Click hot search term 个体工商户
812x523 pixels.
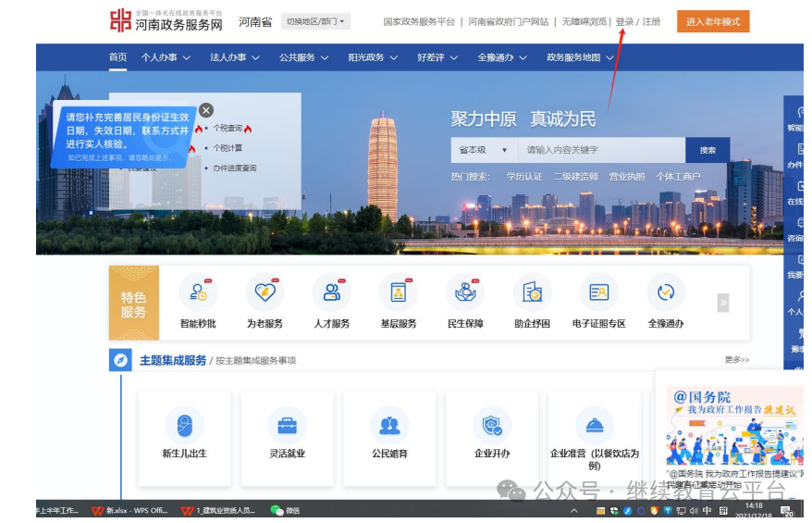point(679,177)
